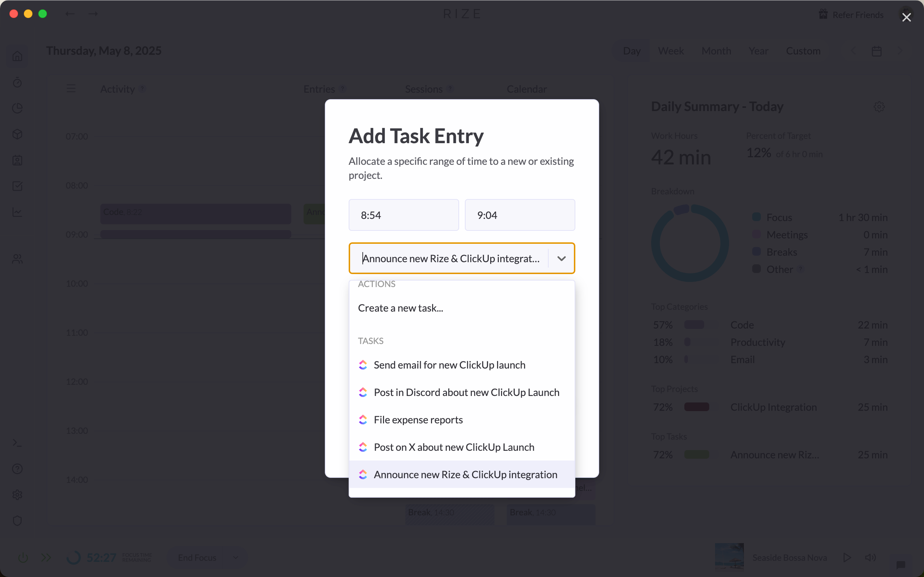This screenshot has width=924, height=577.
Task: Open the calendar picker icon near Custom tab
Action: (876, 51)
